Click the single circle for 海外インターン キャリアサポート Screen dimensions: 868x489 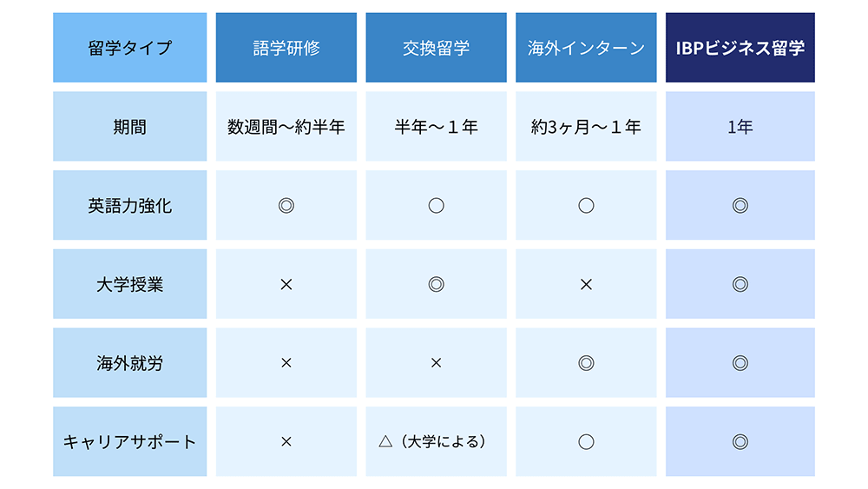586,441
